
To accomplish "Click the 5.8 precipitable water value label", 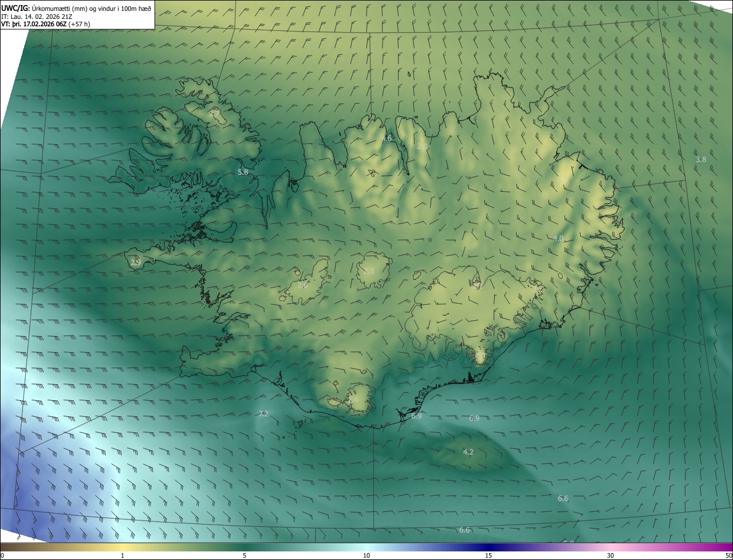I will pyautogui.click(x=243, y=172).
